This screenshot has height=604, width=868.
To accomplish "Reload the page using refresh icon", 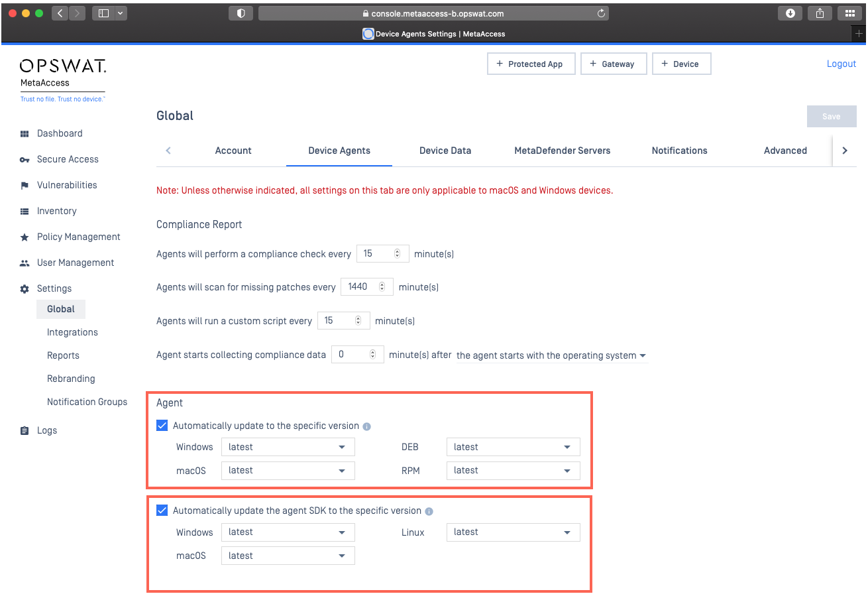I will click(601, 13).
